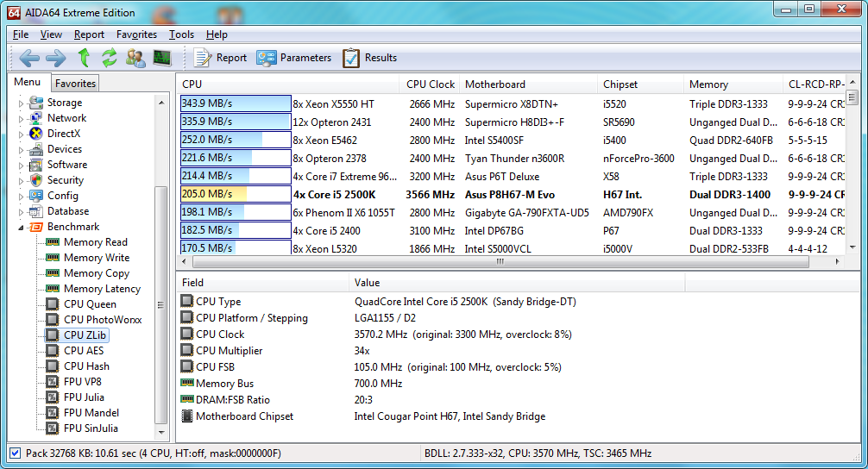Expand the Config tree node
This screenshot has height=469, width=868.
point(21,196)
